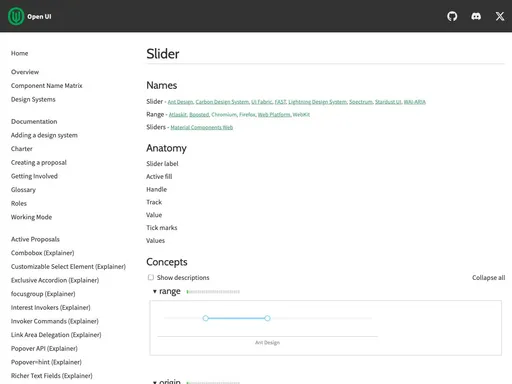Screen dimensions: 512x384
Task: Open the Discord icon link
Action: pos(476,16)
